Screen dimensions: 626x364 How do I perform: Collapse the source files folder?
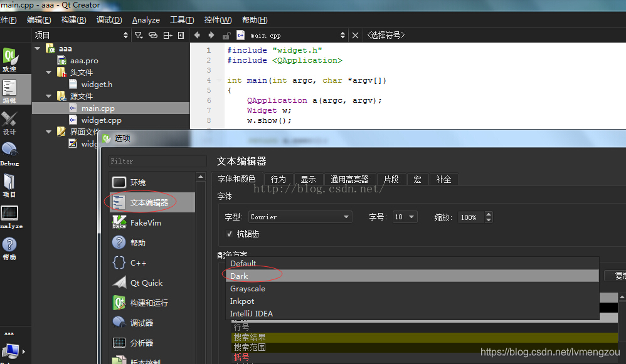point(49,96)
